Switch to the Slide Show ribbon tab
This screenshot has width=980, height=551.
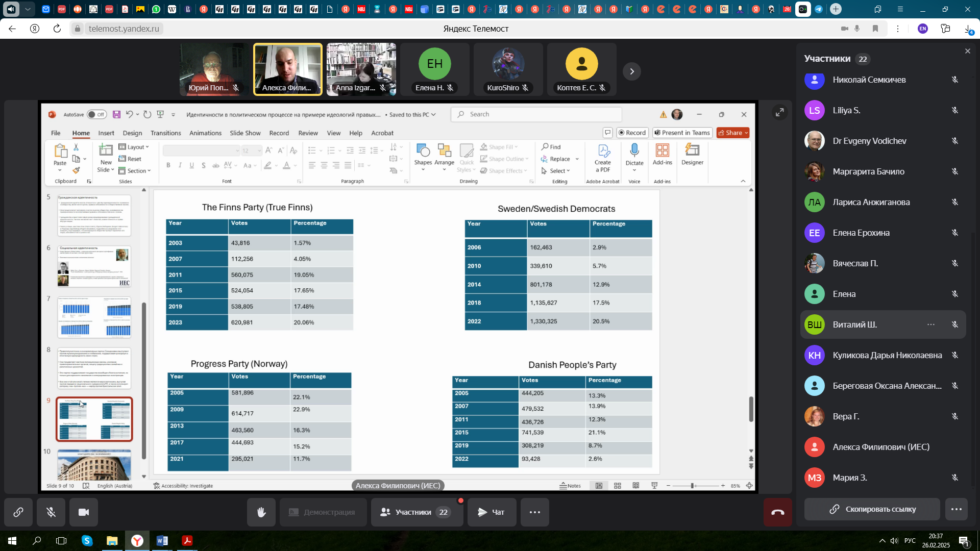pos(245,133)
